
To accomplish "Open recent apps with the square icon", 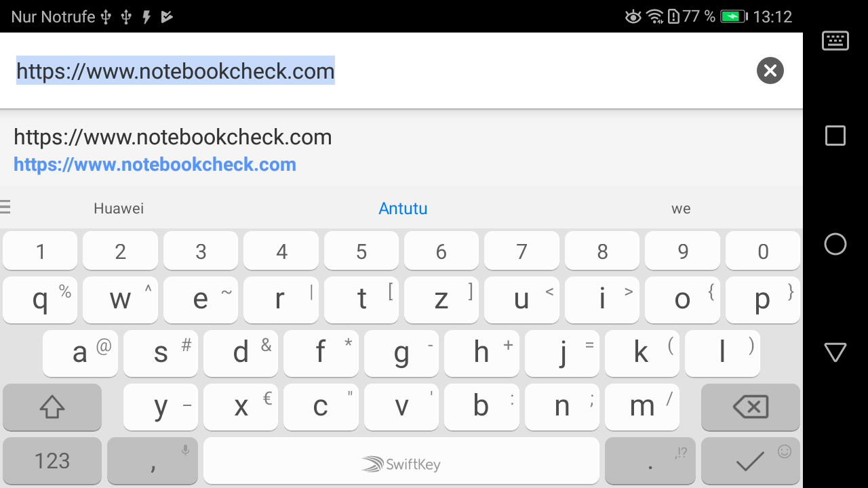I will (835, 136).
